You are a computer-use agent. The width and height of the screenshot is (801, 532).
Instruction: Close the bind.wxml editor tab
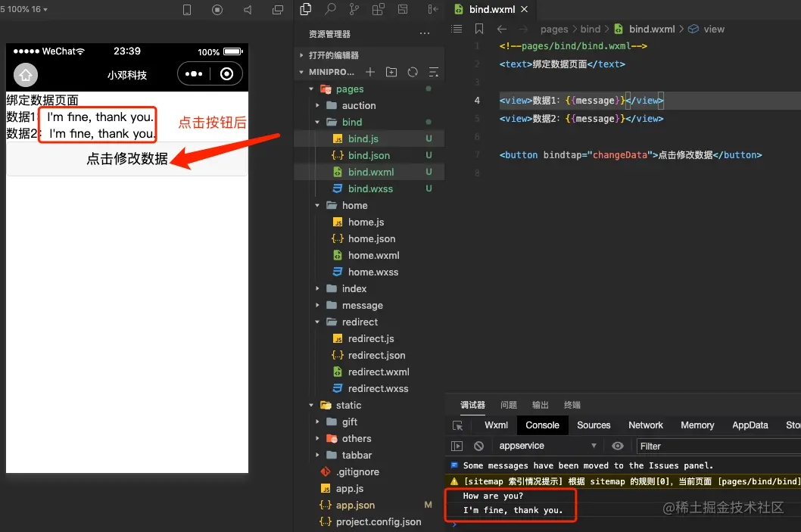[x=524, y=9]
